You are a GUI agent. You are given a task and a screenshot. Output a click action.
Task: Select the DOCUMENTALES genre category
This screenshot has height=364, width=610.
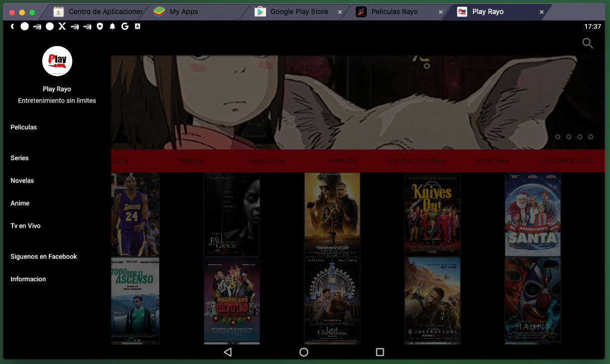click(567, 161)
